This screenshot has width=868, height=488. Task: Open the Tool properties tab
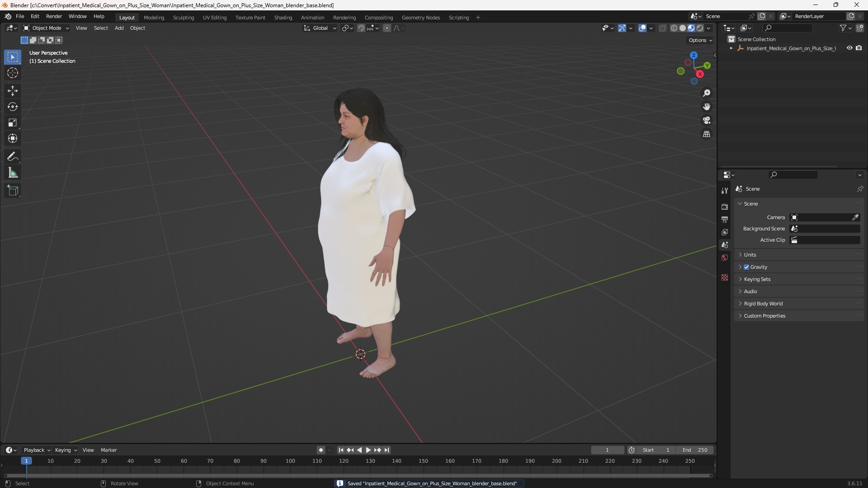point(725,191)
